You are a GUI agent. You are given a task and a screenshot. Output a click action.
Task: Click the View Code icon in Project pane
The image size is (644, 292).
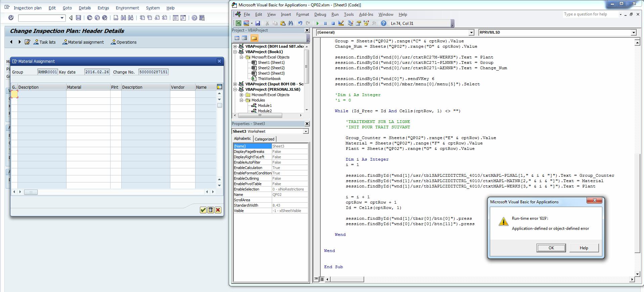pos(237,38)
